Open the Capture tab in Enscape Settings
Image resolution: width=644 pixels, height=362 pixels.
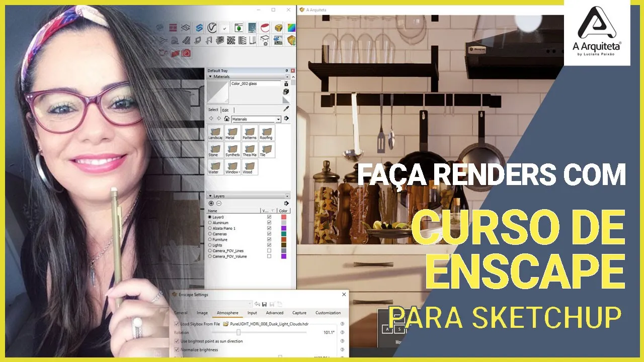click(299, 313)
